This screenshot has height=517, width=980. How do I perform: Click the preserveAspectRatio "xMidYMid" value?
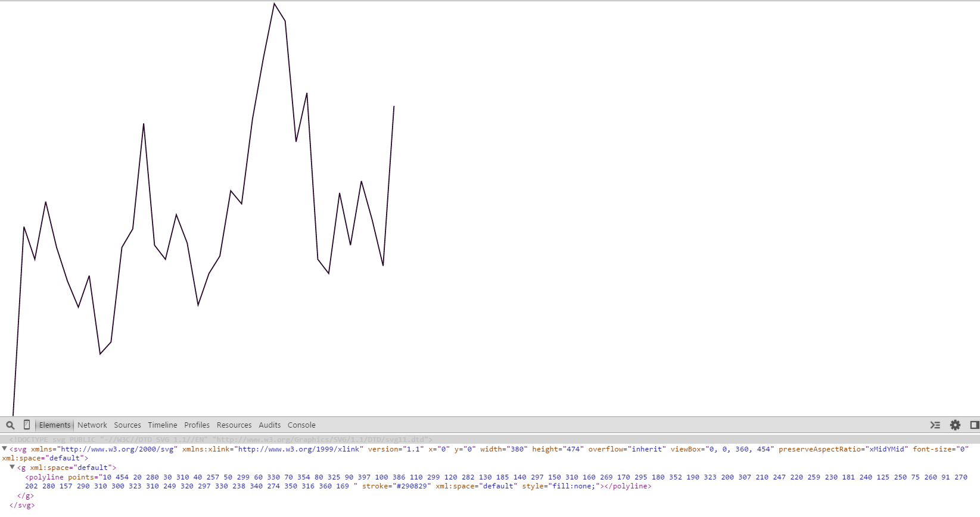pyautogui.click(x=888, y=449)
